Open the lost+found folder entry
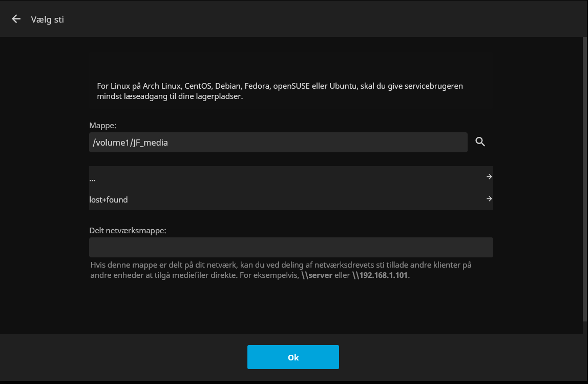Screen dimensions: 588x384 108,199
